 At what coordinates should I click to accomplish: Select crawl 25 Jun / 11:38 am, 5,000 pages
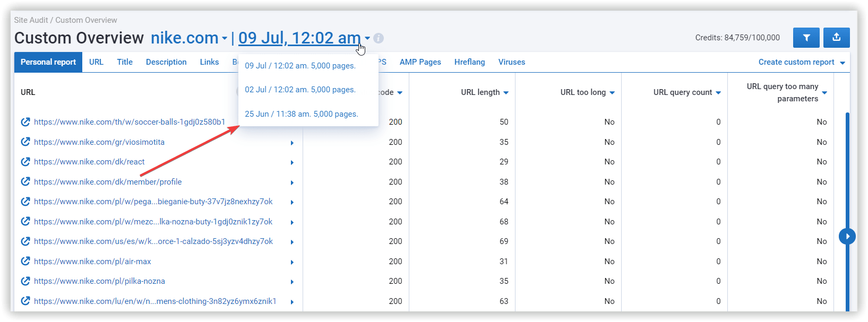tap(302, 114)
